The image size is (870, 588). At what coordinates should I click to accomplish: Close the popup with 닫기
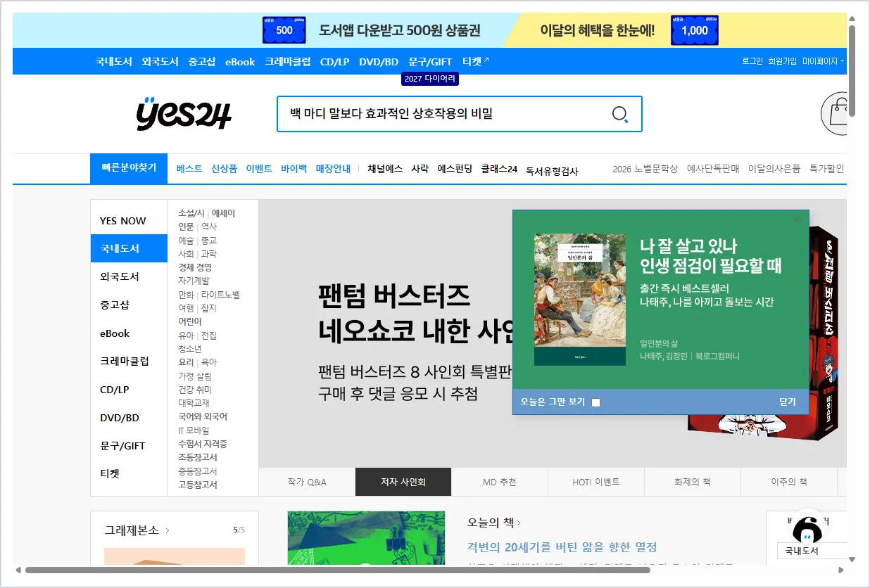coord(788,402)
